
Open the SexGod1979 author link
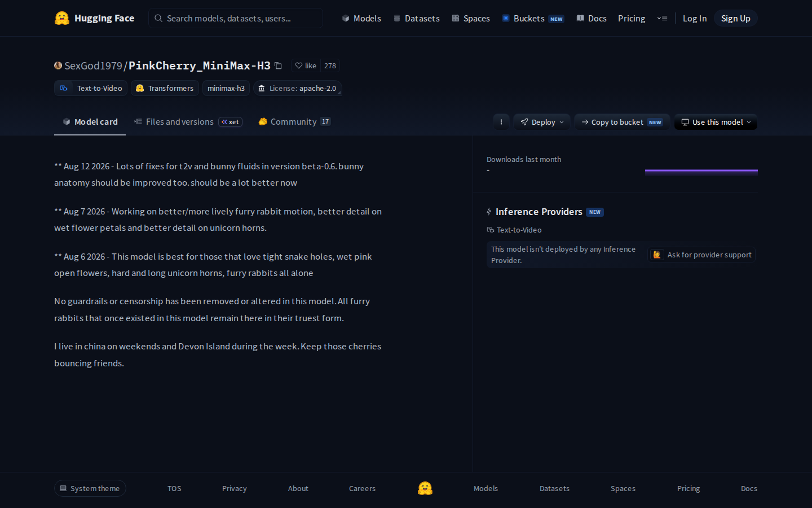click(x=93, y=65)
